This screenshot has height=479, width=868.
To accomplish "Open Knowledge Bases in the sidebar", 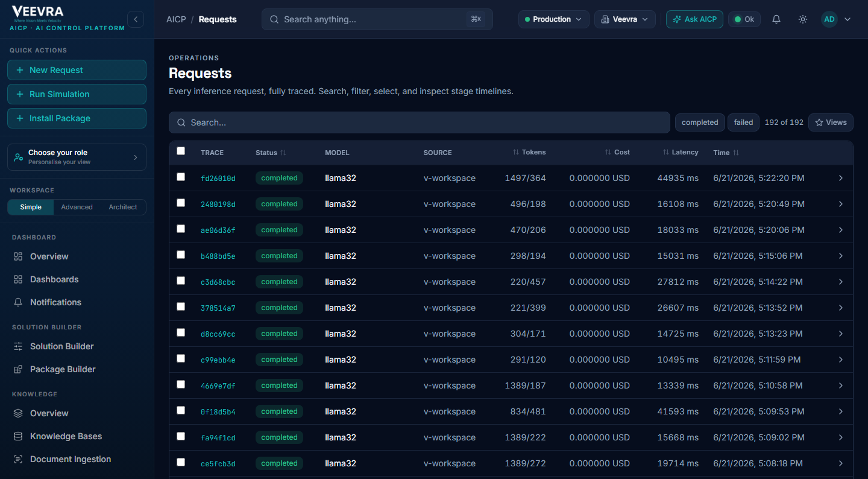I will [x=77, y=436].
